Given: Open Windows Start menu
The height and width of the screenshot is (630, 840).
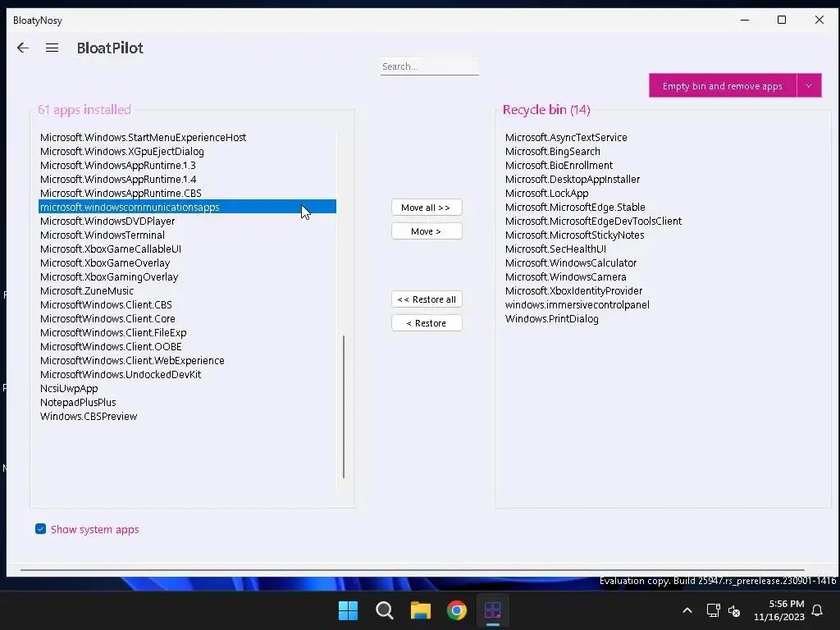Looking at the screenshot, I should pos(348,610).
